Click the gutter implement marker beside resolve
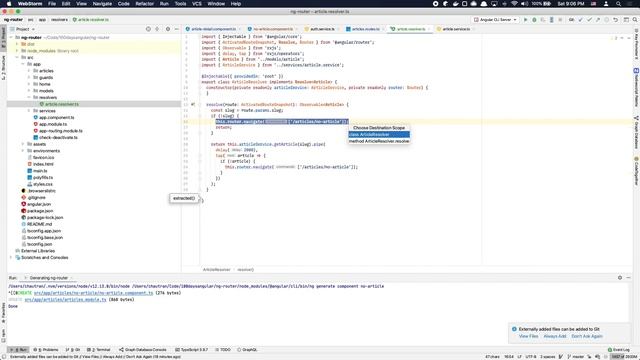The width and height of the screenshot is (640, 360). pyautogui.click(x=193, y=104)
